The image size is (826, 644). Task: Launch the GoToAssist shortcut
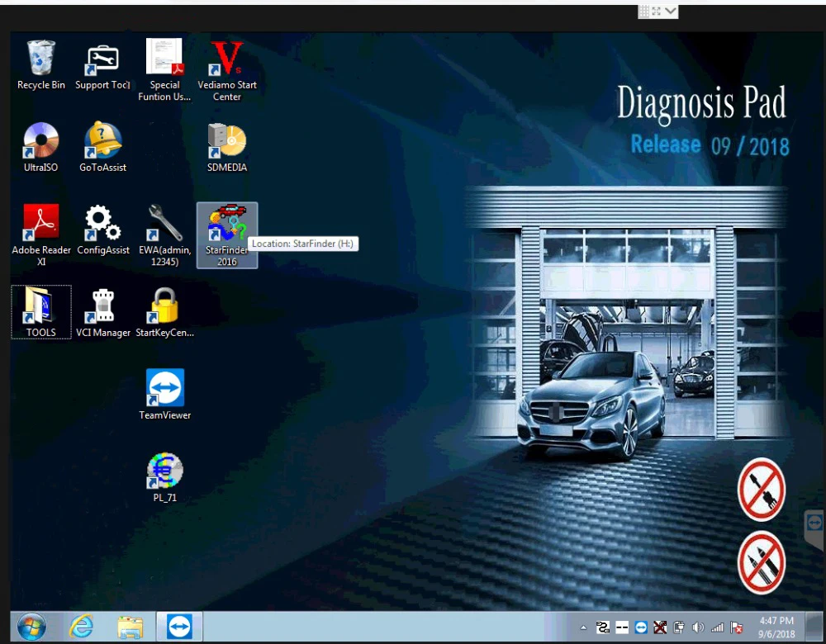click(x=102, y=148)
